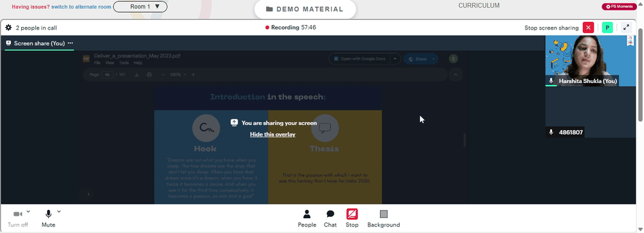The image size is (644, 233).
Task: Click microphone icon beside Harshita Shukla
Action: tap(551, 81)
